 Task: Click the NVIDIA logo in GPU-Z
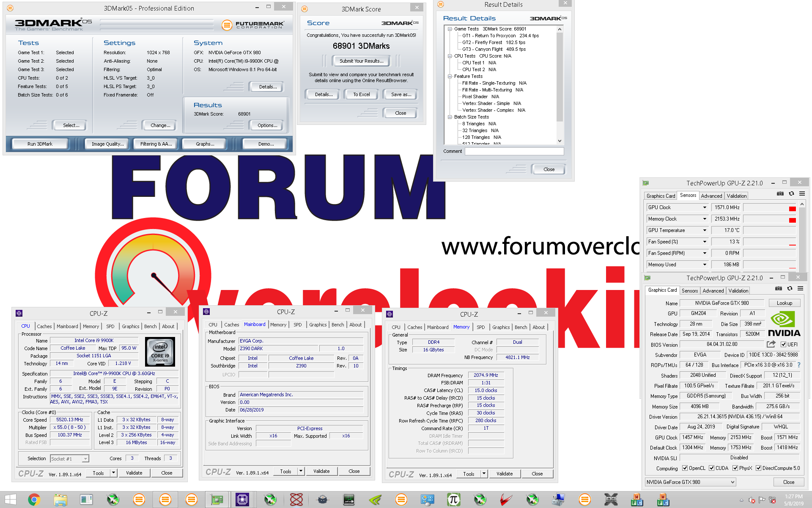pyautogui.click(x=784, y=324)
